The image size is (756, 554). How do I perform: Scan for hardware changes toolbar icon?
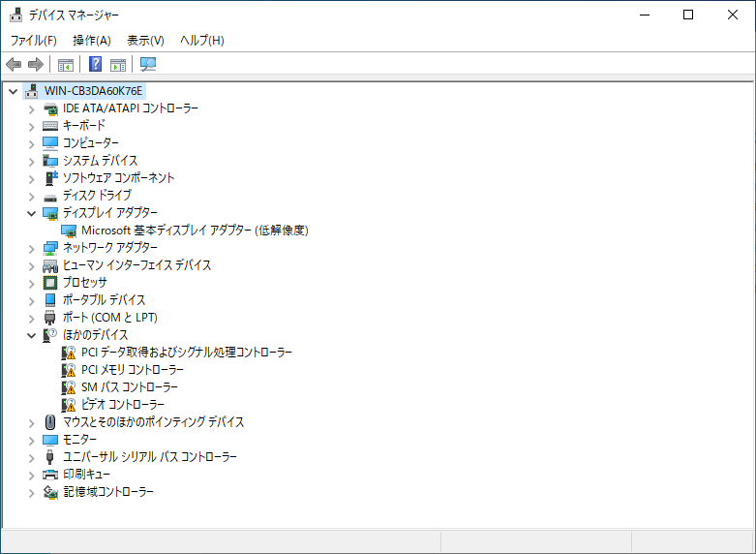pyautogui.click(x=147, y=64)
